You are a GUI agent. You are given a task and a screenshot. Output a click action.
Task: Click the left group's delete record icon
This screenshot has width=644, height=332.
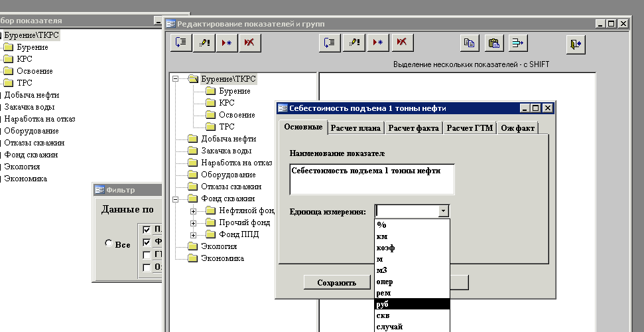point(250,42)
